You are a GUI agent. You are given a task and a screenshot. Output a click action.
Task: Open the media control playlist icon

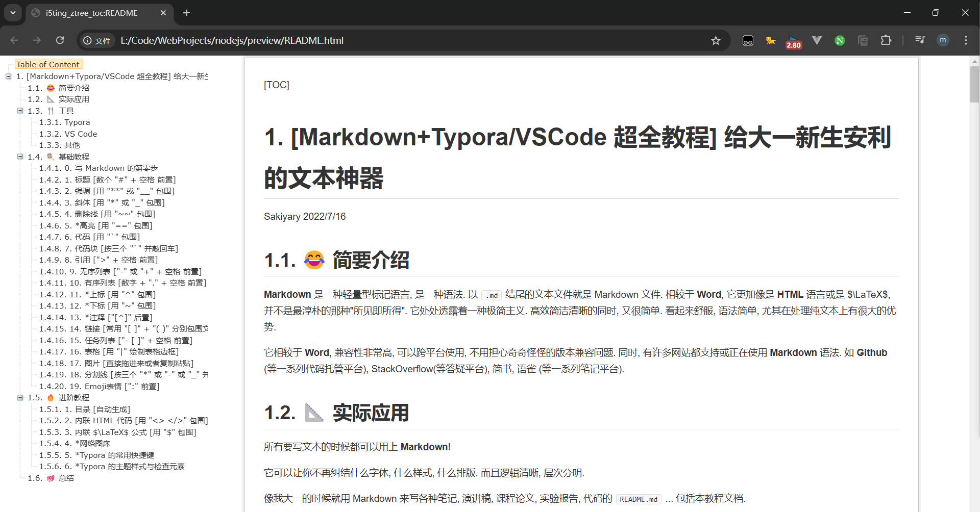[x=920, y=40]
